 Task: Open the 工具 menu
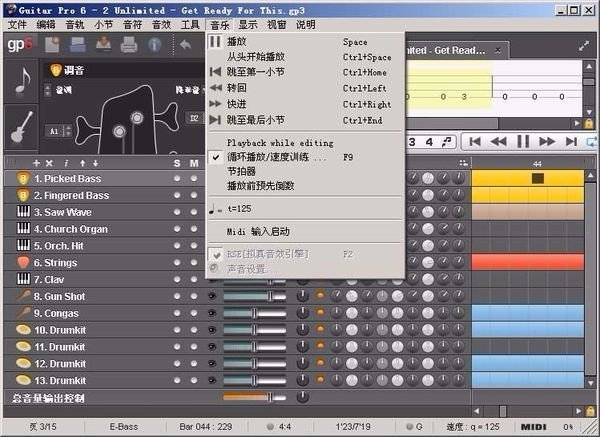coord(190,25)
